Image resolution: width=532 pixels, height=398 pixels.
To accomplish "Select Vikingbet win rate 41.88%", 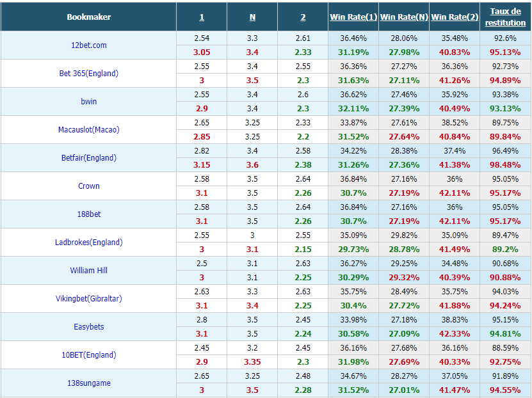I will 455,305.
